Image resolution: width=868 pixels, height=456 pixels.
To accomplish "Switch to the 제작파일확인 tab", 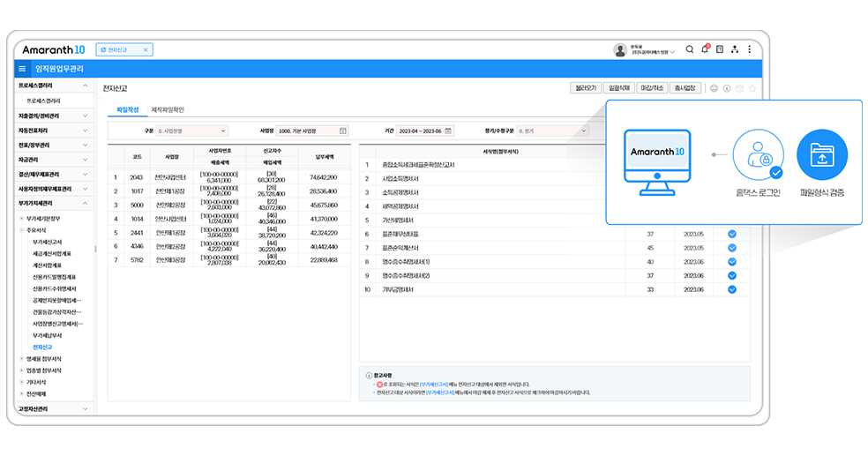I will coord(168,109).
